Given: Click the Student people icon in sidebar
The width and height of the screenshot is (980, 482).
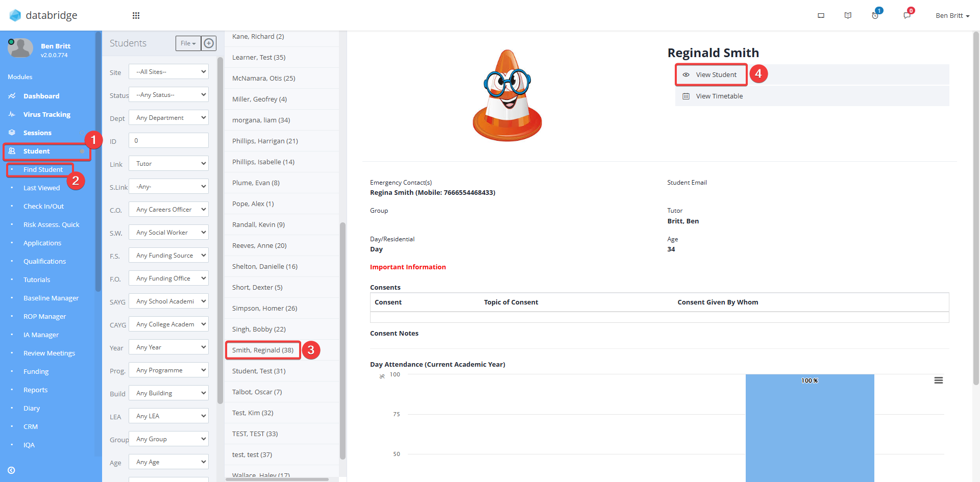Looking at the screenshot, I should click(x=12, y=151).
